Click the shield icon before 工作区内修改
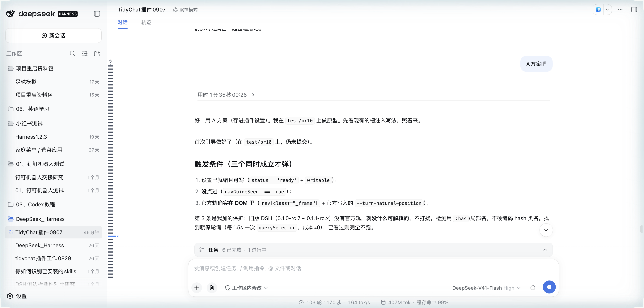The image size is (644, 308). pos(227,288)
